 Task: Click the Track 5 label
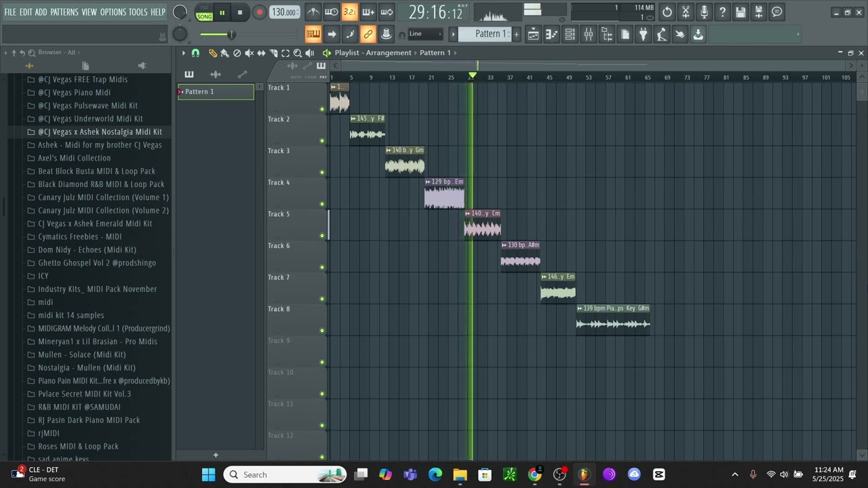tap(279, 214)
